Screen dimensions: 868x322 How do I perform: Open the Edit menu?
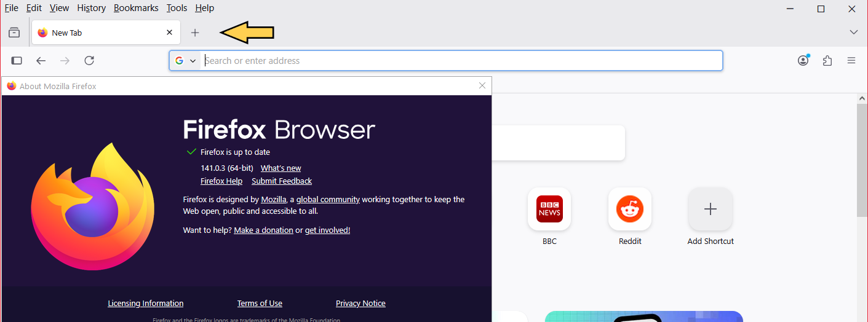34,8
